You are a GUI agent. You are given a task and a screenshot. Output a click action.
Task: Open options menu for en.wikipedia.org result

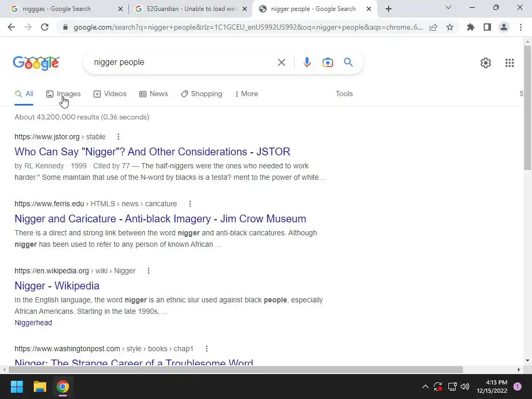(x=148, y=271)
